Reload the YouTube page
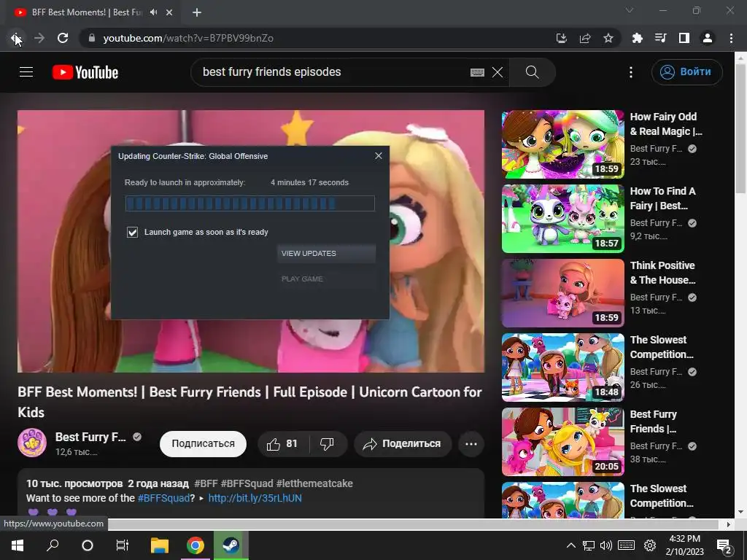Screen dimensions: 747x560 pyautogui.click(x=63, y=38)
